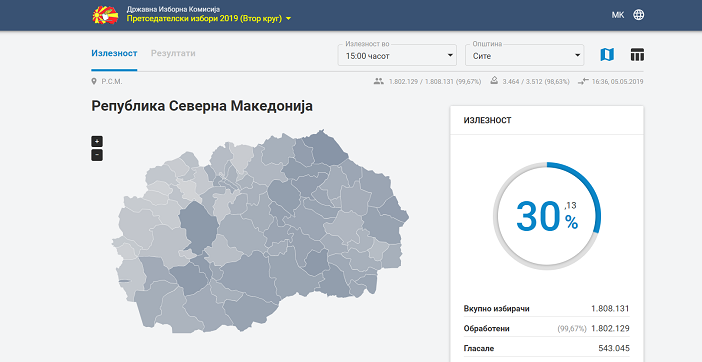Select the Излезност tab
This screenshot has height=362, width=702.
(x=114, y=53)
